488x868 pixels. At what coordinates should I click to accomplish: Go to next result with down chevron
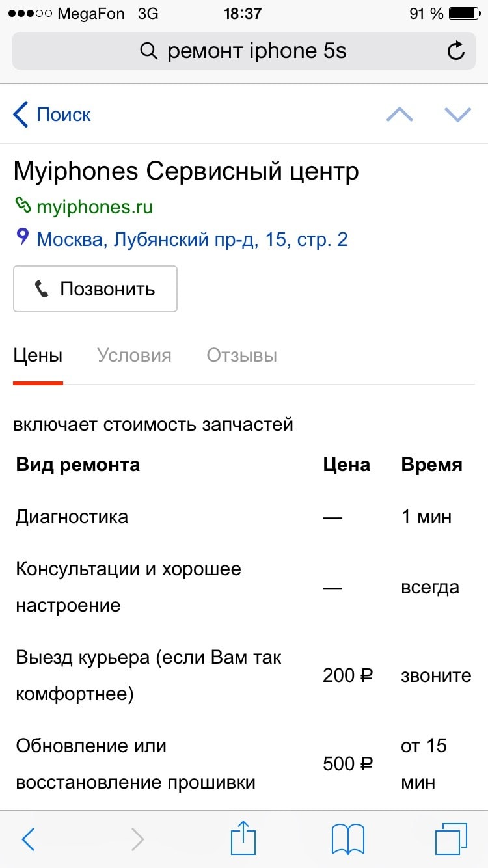457,115
